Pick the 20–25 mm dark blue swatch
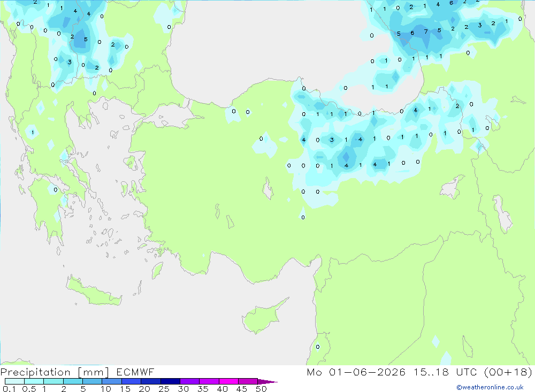535x392 pixels. click(x=151, y=381)
